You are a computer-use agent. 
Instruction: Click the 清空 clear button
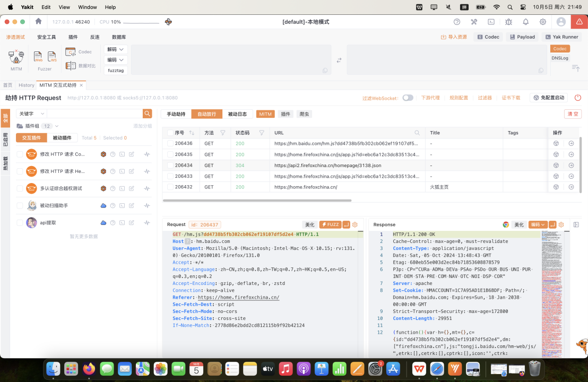tap(573, 114)
